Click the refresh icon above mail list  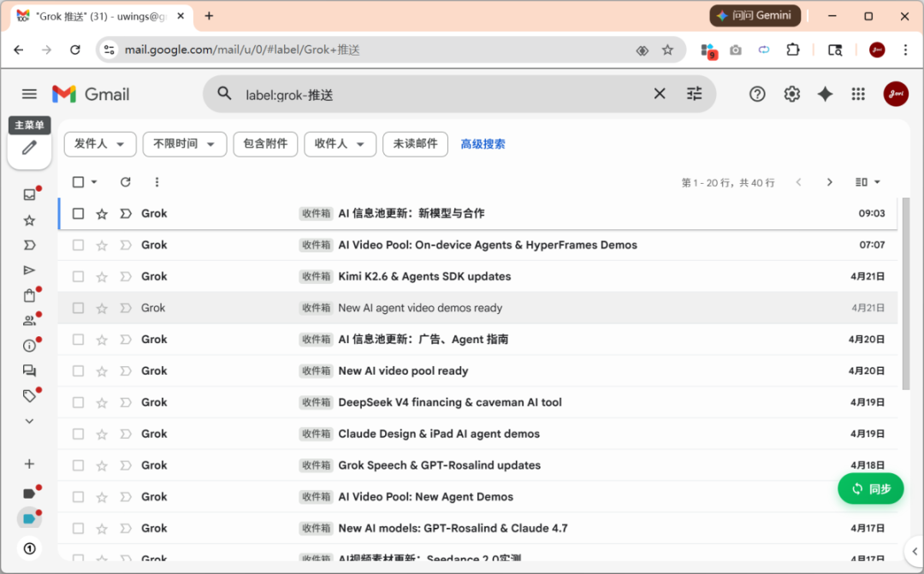pyautogui.click(x=126, y=182)
